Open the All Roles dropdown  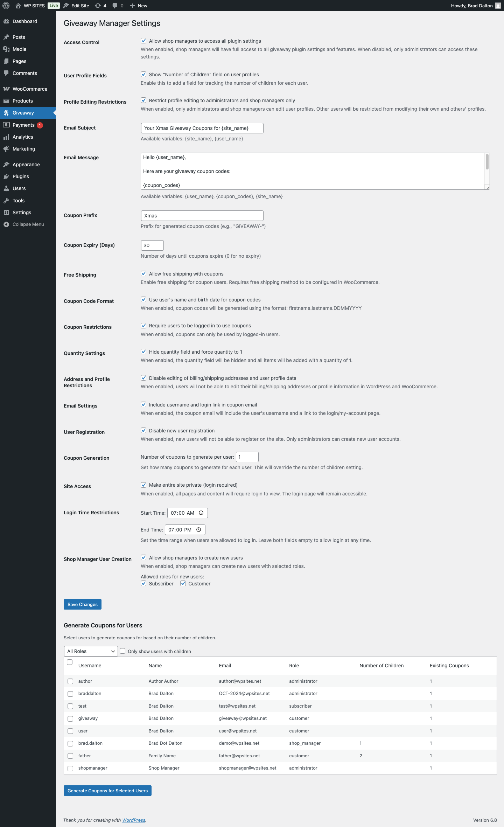click(91, 651)
